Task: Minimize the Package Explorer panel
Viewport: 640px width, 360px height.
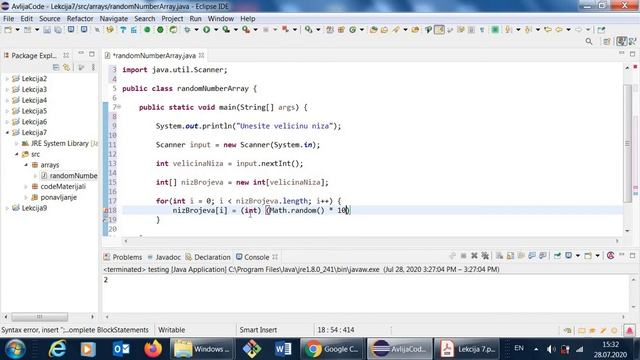Action: [81, 53]
